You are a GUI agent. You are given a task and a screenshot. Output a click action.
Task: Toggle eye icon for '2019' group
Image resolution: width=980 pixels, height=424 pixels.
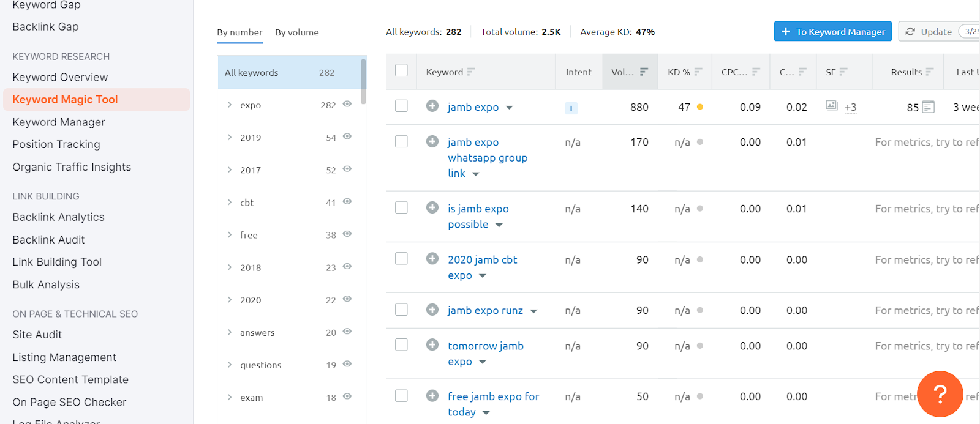click(x=347, y=136)
